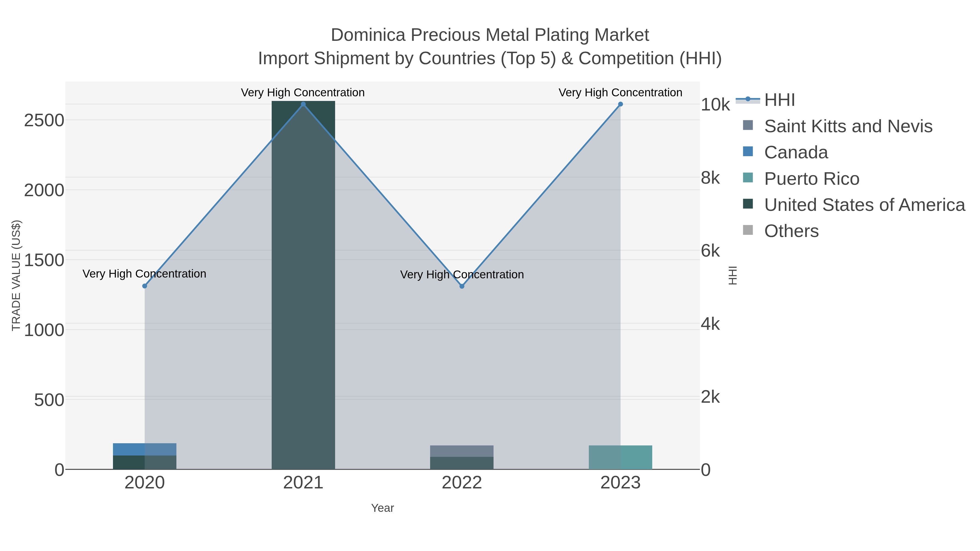Click the 10k right axis tick
980x551 pixels.
click(715, 104)
